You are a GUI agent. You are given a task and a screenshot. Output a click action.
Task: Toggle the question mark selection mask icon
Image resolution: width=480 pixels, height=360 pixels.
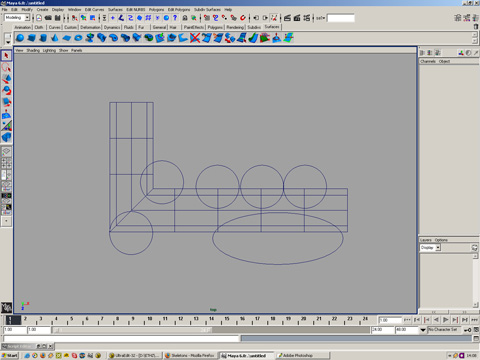175,18
